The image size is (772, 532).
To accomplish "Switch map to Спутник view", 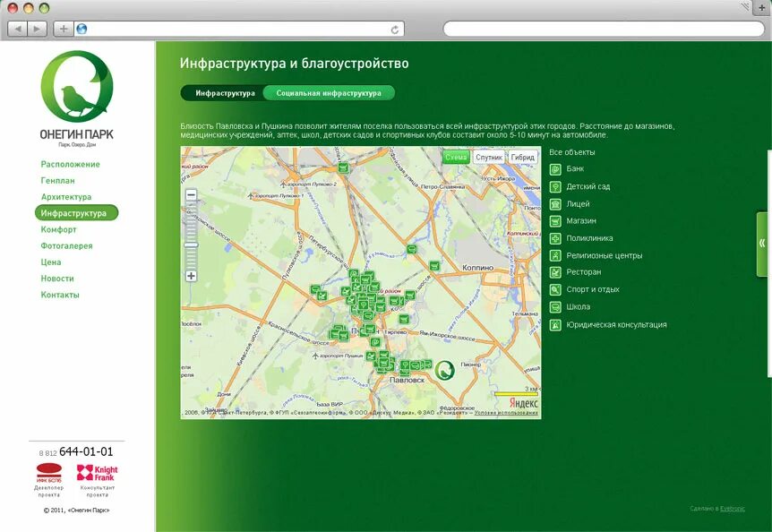I will point(489,157).
